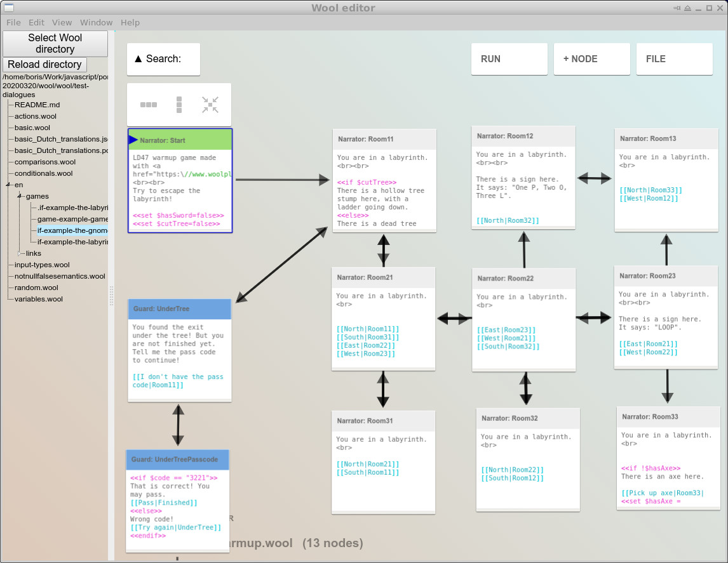The height and width of the screenshot is (563, 728).
Task: Click Reload directory button
Action: 44,65
